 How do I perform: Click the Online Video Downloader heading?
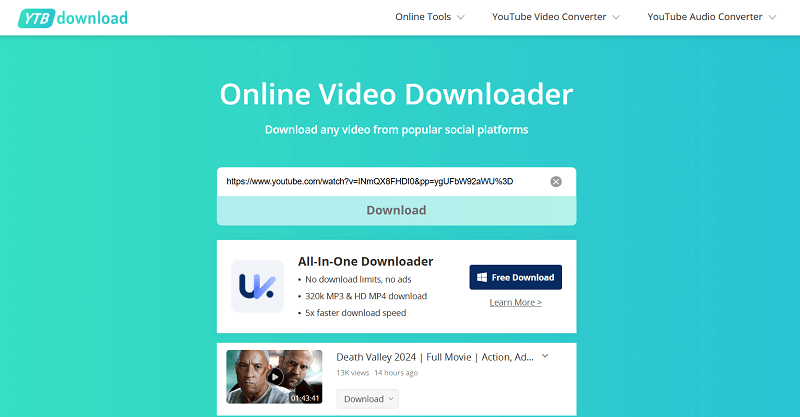point(396,94)
